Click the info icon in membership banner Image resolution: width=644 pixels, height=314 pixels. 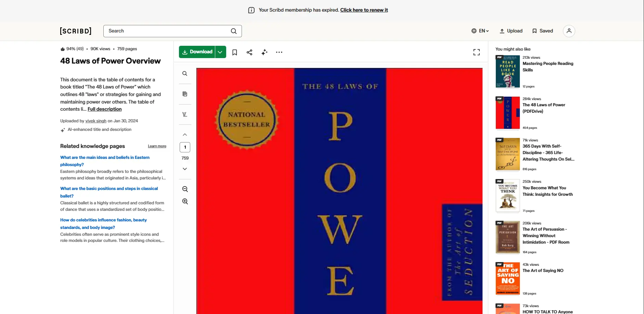(251, 10)
